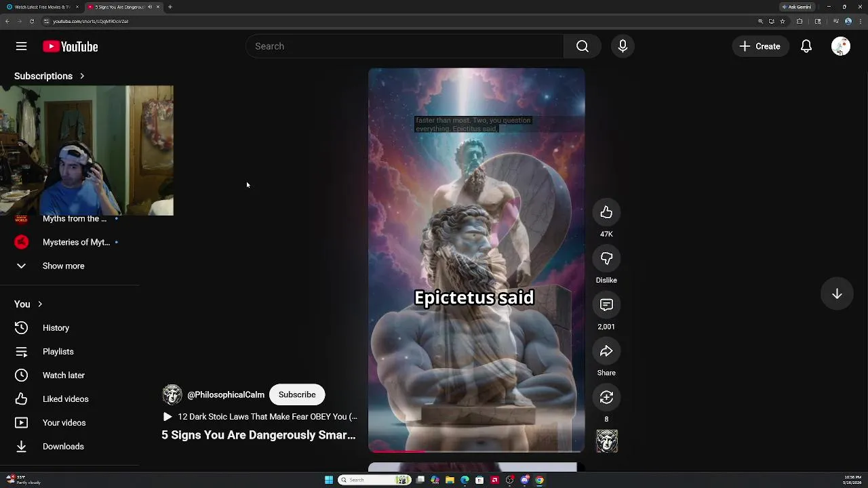
Task: Open the account avatar menu
Action: [x=841, y=46]
